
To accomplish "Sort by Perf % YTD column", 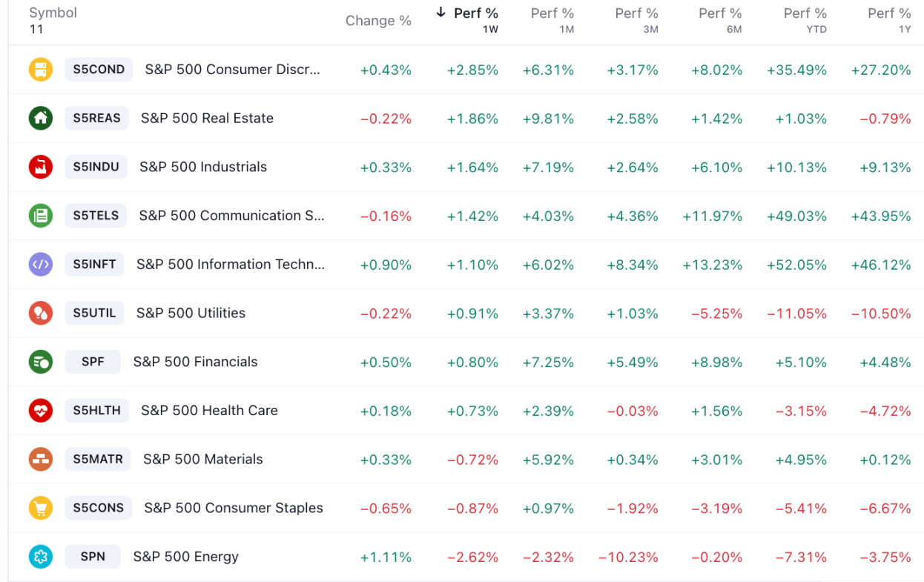I will click(x=805, y=13).
